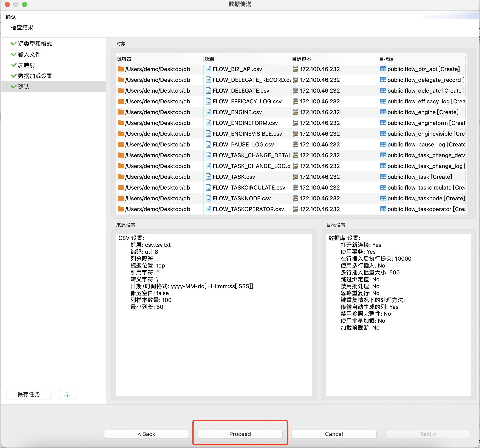Open the 输入文件 wizard step
Viewport: 480px width, 448px height.
tap(29, 54)
